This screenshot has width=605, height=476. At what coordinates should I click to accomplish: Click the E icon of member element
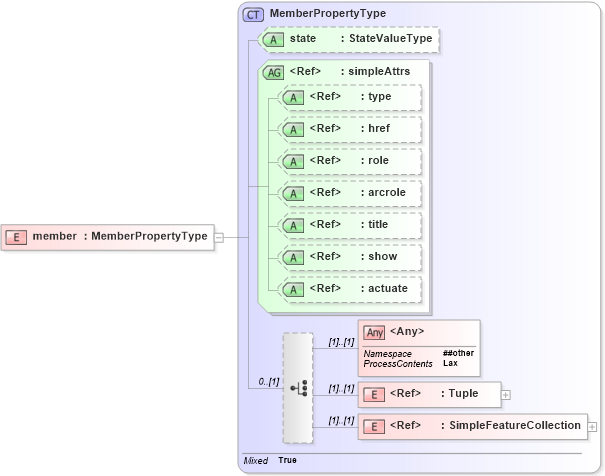[16, 237]
